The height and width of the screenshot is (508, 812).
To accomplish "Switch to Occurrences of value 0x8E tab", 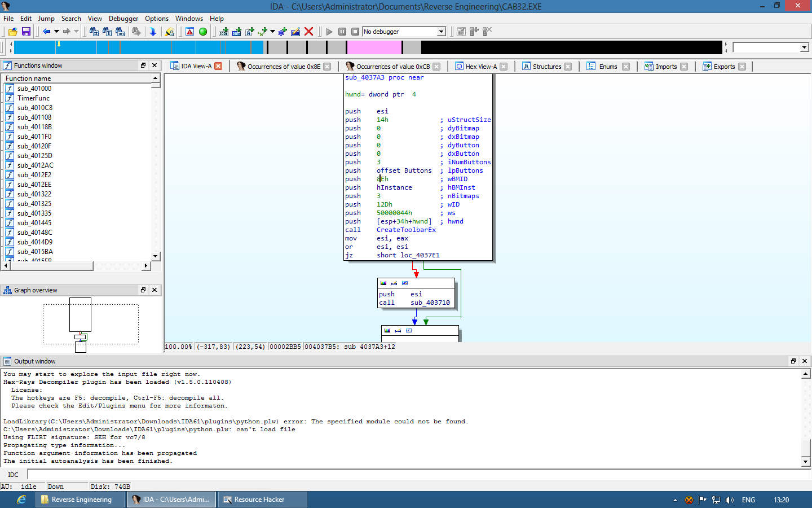I will [x=284, y=66].
